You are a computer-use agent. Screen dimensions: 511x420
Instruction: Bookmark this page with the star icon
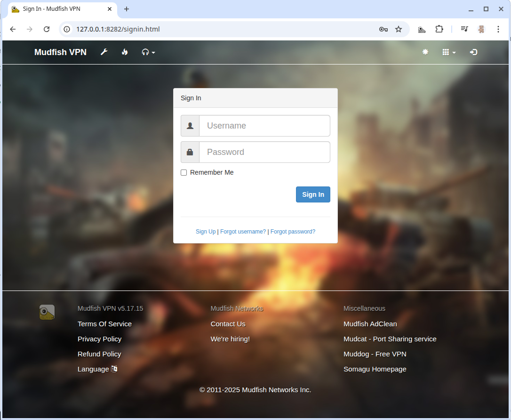[399, 29]
